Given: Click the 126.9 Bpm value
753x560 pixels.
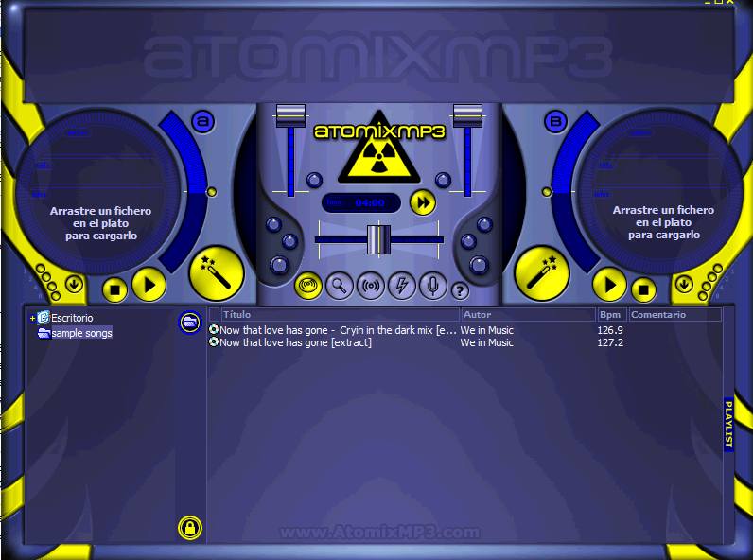Looking at the screenshot, I should (x=610, y=330).
